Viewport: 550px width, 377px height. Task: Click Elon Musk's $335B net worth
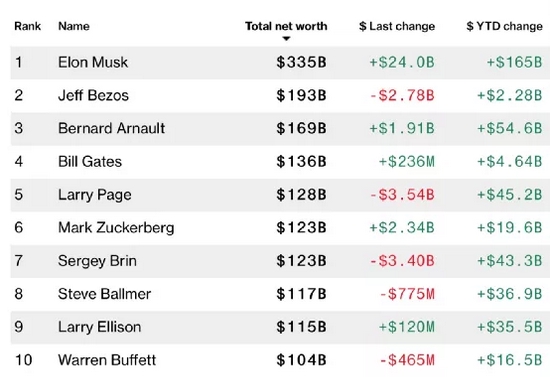pos(301,62)
